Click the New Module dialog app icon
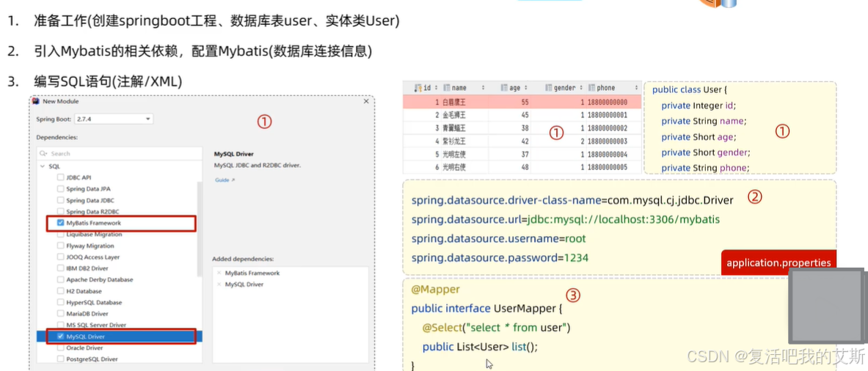This screenshot has width=868, height=371. pyautogui.click(x=36, y=101)
